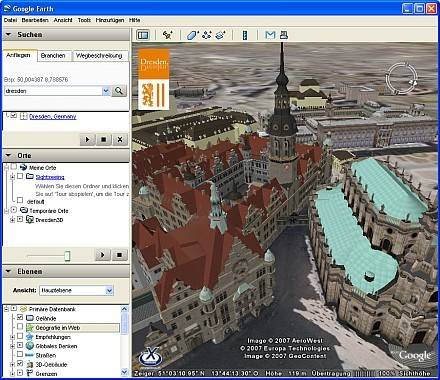Click the Add Polygon toolbar icon
The height and width of the screenshot is (380, 440).
pos(192,35)
